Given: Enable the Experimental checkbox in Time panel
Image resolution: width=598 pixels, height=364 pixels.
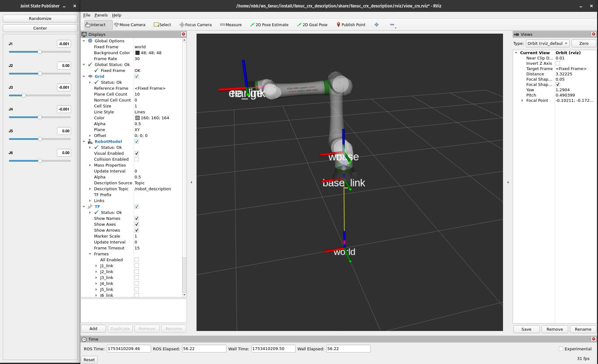Looking at the screenshot, I should 561,349.
